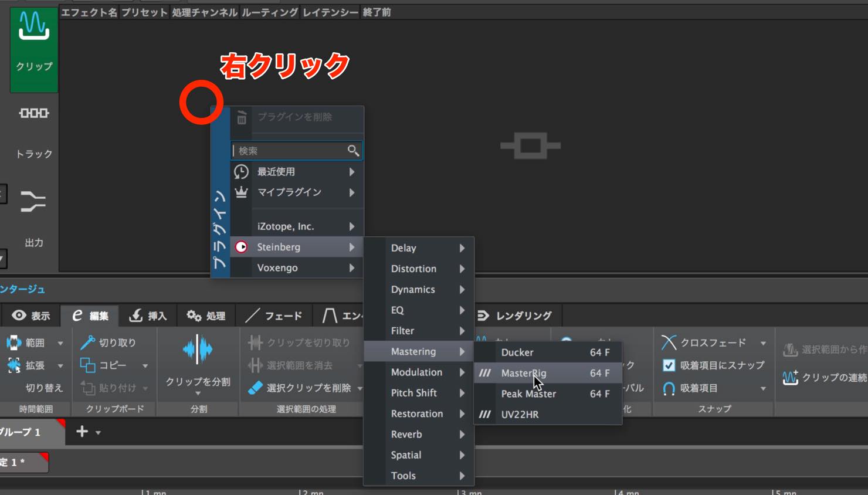Switch to the Render (レンダリング) tab
This screenshot has width=868, height=495.
click(x=515, y=316)
